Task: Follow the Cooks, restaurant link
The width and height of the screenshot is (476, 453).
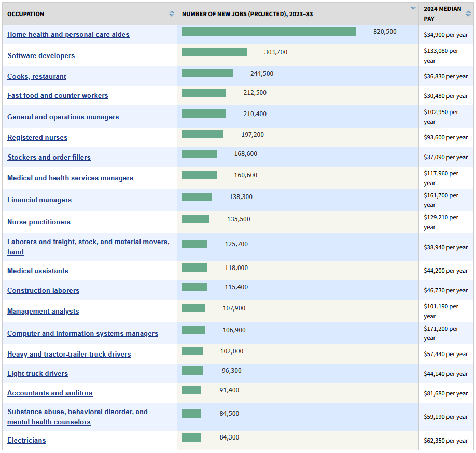Action: [x=37, y=77]
